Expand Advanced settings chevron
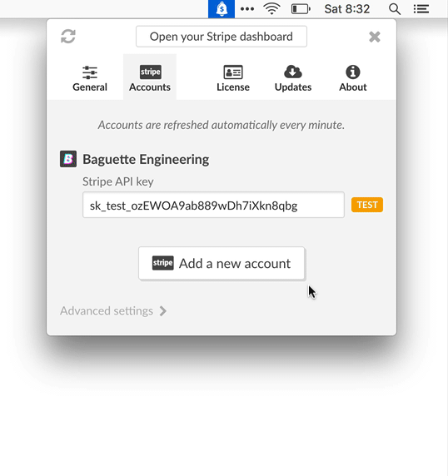 click(x=163, y=311)
